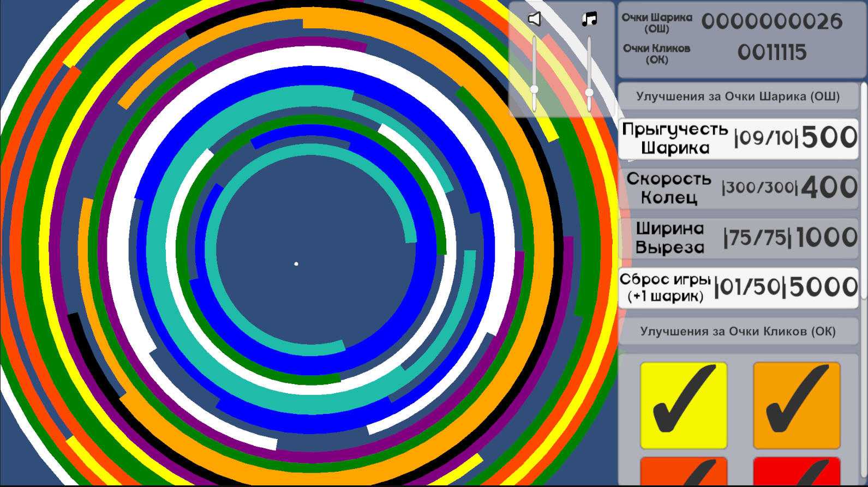Click the 300/300 level counter of Скорость Колец
Viewport: 868px width, 487px height.
click(760, 188)
